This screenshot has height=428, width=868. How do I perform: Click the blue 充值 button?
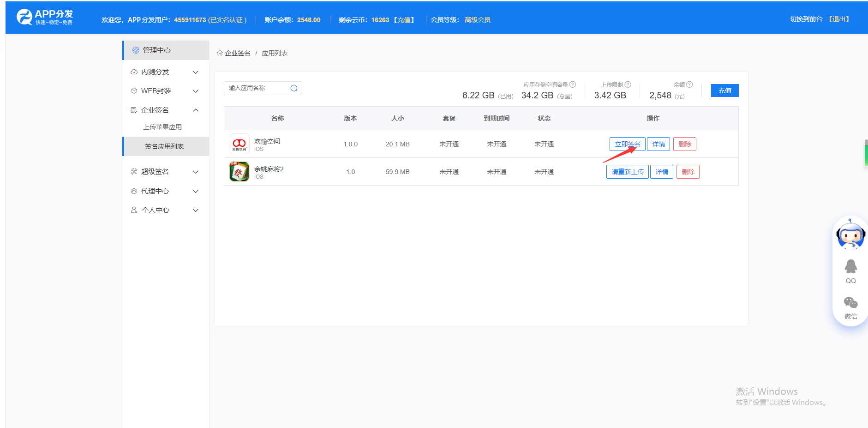tap(724, 90)
